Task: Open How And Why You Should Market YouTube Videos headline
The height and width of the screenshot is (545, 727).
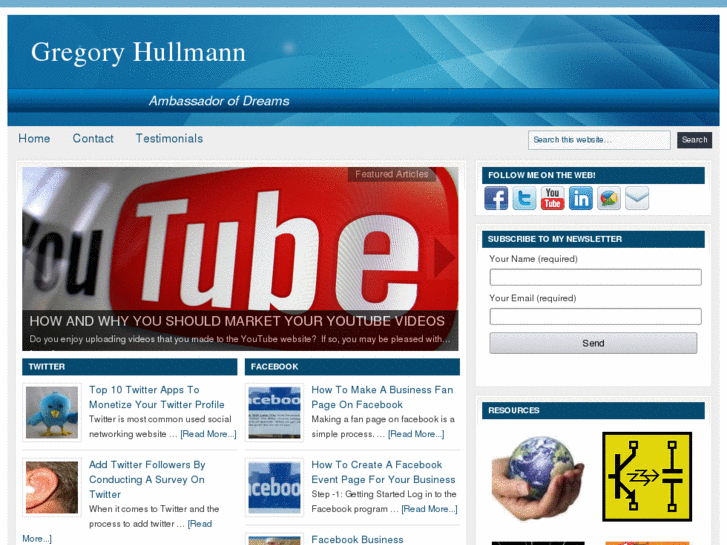Action: [237, 321]
